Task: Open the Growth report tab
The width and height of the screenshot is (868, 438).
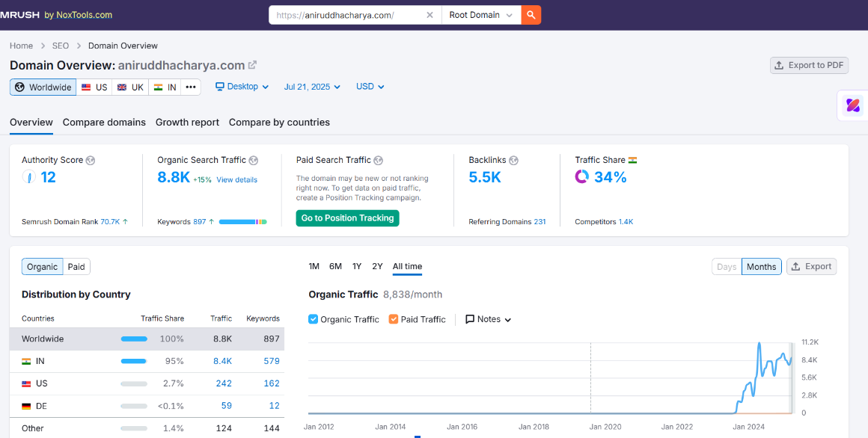Action: click(187, 123)
